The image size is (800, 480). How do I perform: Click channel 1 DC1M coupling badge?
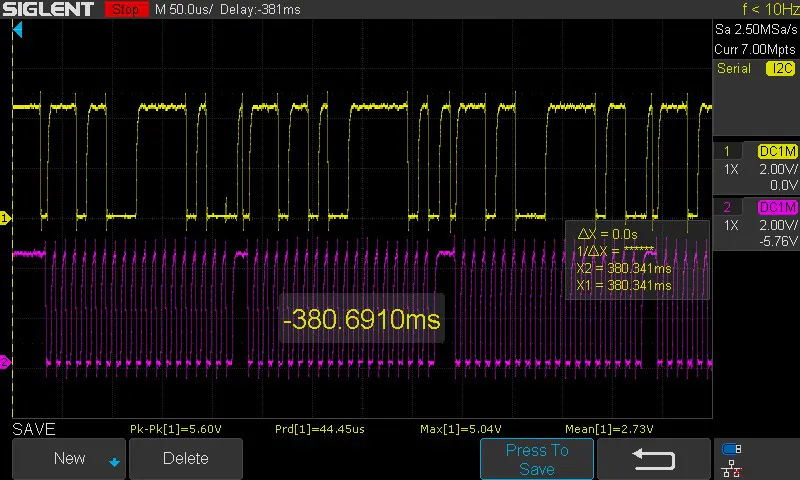point(777,151)
